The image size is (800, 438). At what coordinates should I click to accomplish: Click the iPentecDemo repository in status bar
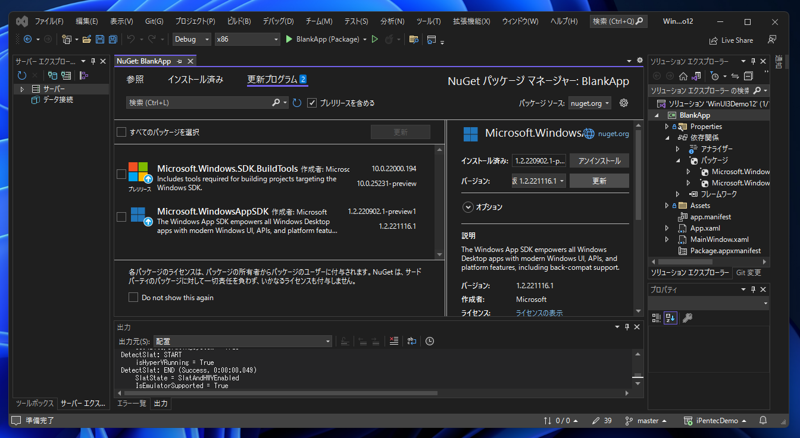715,421
